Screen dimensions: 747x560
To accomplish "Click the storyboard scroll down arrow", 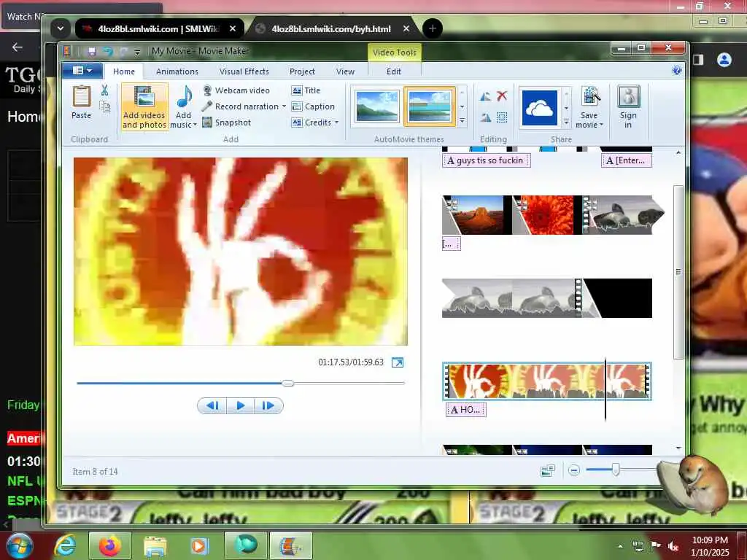I will pos(678,448).
